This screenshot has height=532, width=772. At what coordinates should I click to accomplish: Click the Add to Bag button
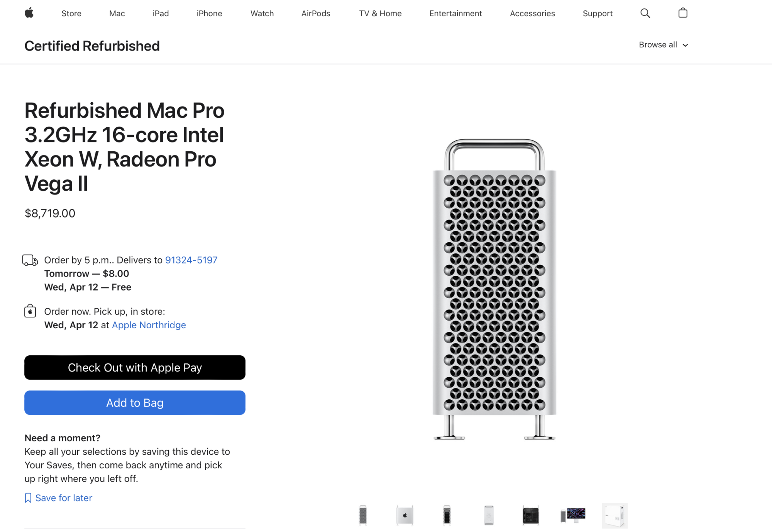point(134,403)
